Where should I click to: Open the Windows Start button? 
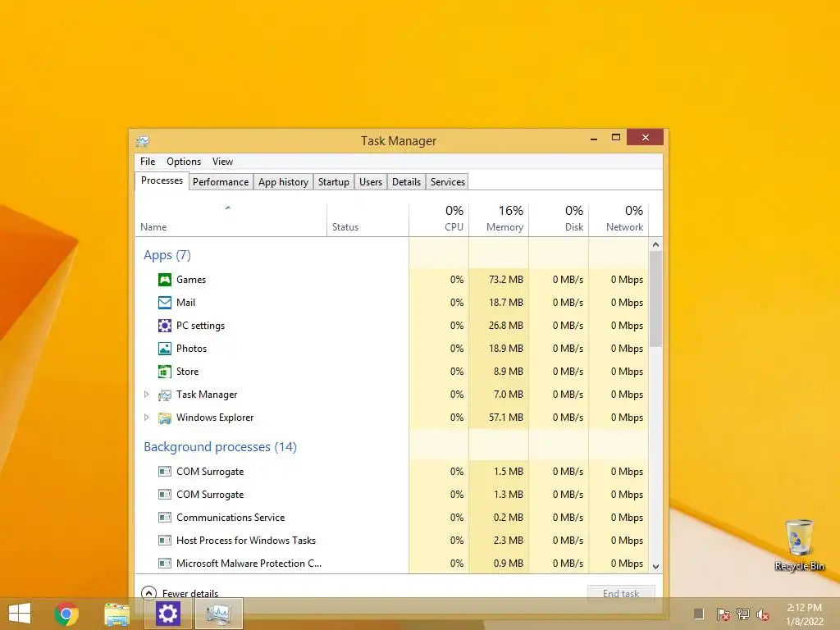click(x=20, y=614)
